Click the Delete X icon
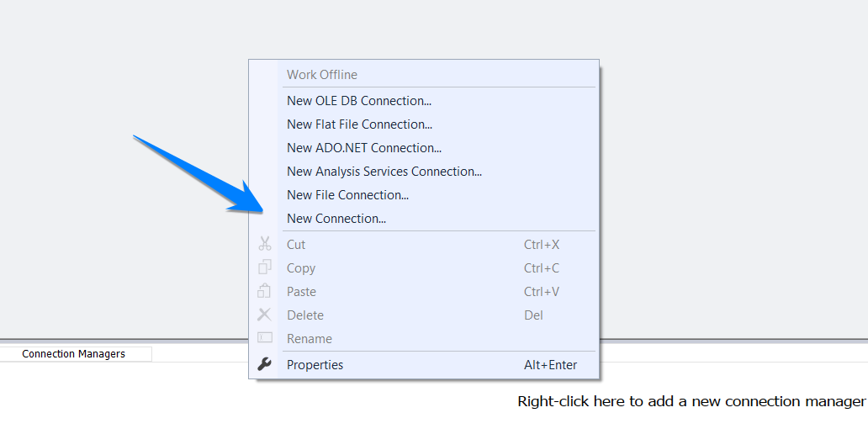This screenshot has width=868, height=434. coord(264,315)
